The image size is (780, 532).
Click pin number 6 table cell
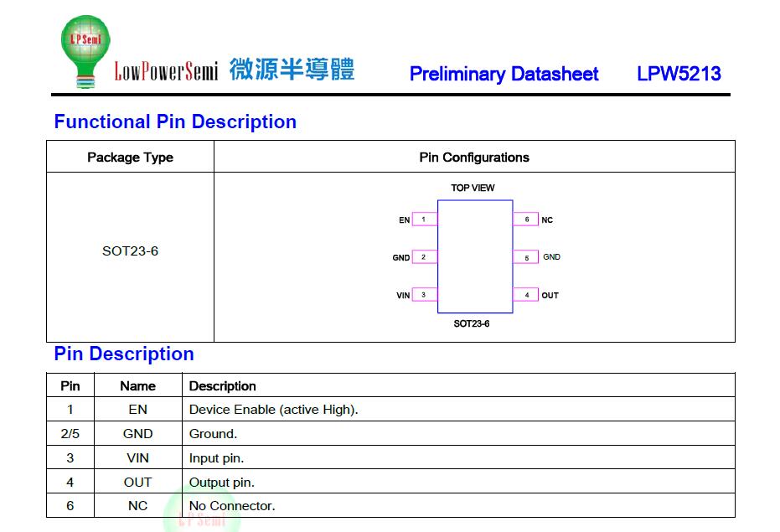pyautogui.click(x=70, y=506)
